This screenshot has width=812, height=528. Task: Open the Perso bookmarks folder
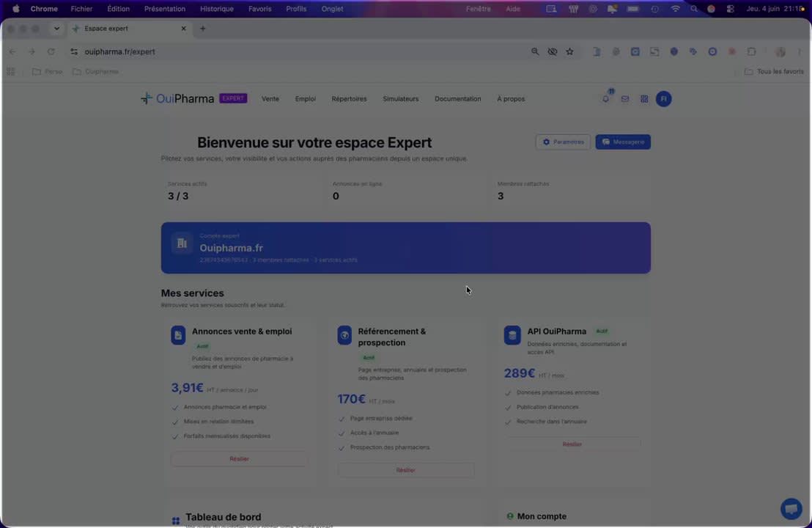(x=47, y=72)
